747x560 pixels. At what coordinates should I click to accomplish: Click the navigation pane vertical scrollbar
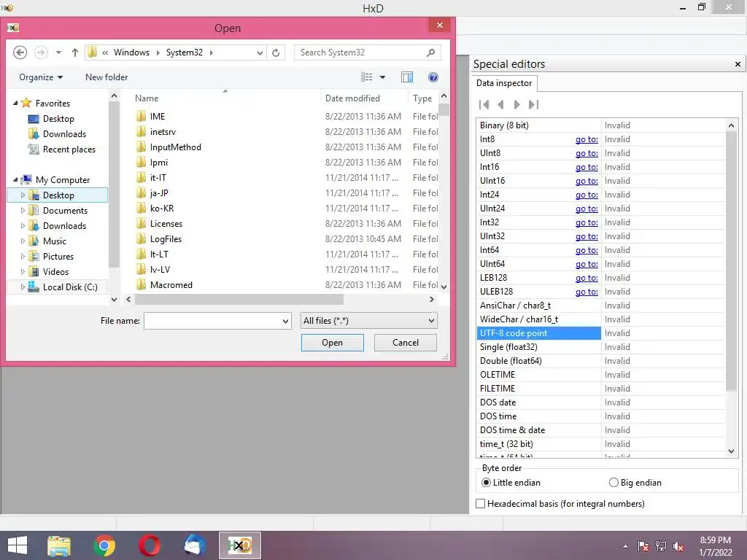point(114,184)
